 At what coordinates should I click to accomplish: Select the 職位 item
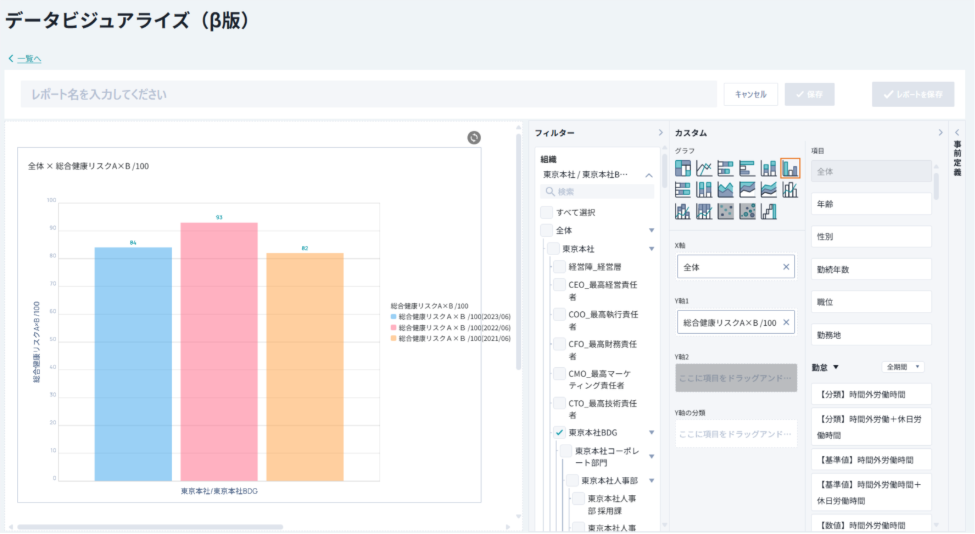(871, 302)
